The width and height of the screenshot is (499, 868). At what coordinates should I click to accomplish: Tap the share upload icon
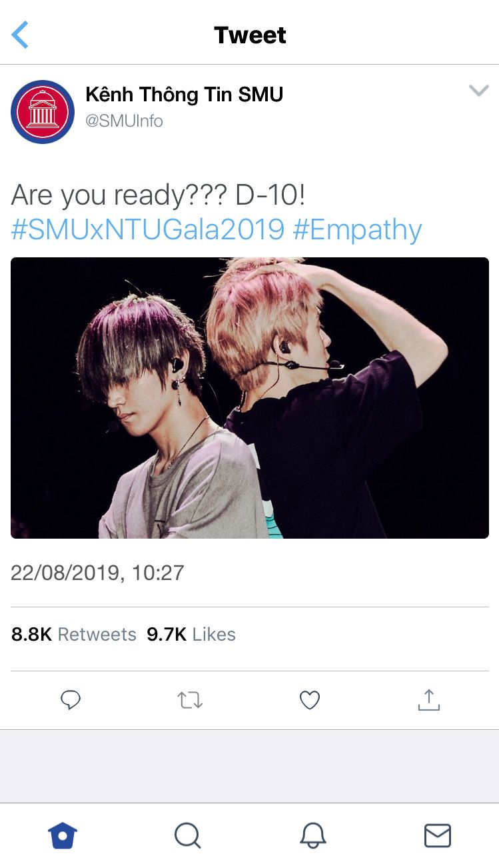(429, 699)
